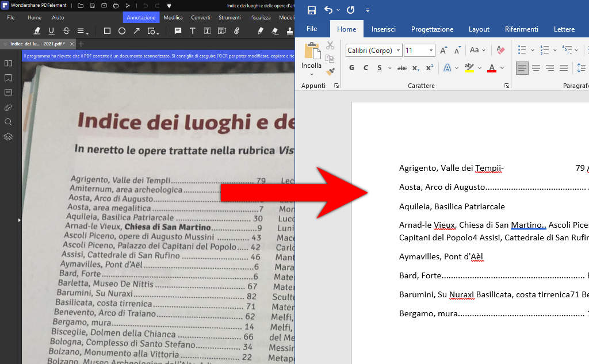Customize Word Quick Access Toolbar dropdown
Screen dimensions: 589x364
click(368, 10)
